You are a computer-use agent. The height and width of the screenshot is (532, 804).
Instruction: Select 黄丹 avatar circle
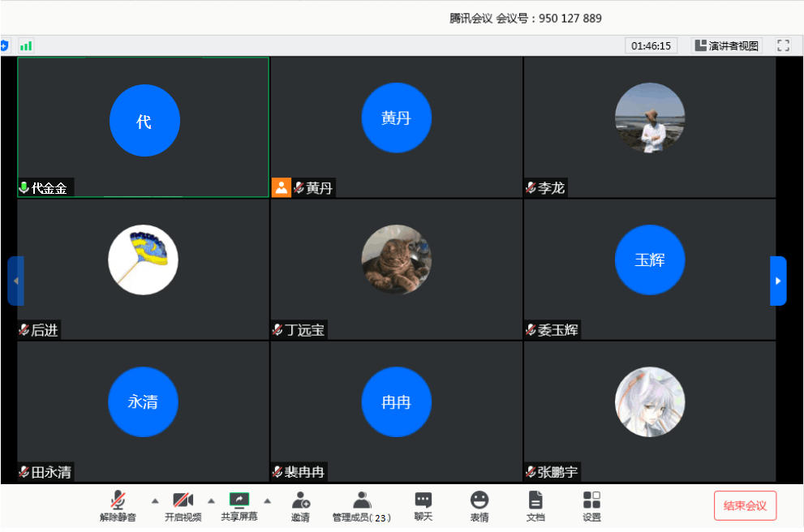point(397,118)
